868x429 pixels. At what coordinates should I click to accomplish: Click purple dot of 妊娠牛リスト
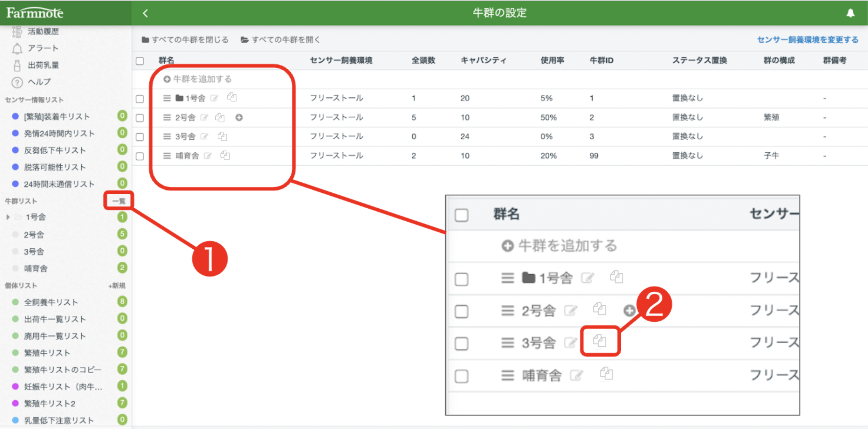(15, 386)
